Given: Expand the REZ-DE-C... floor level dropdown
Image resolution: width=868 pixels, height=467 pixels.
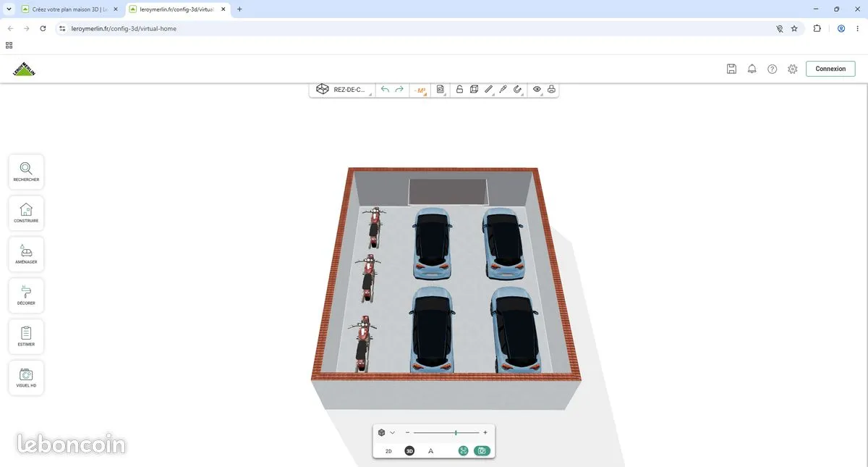Looking at the screenshot, I should [x=342, y=90].
